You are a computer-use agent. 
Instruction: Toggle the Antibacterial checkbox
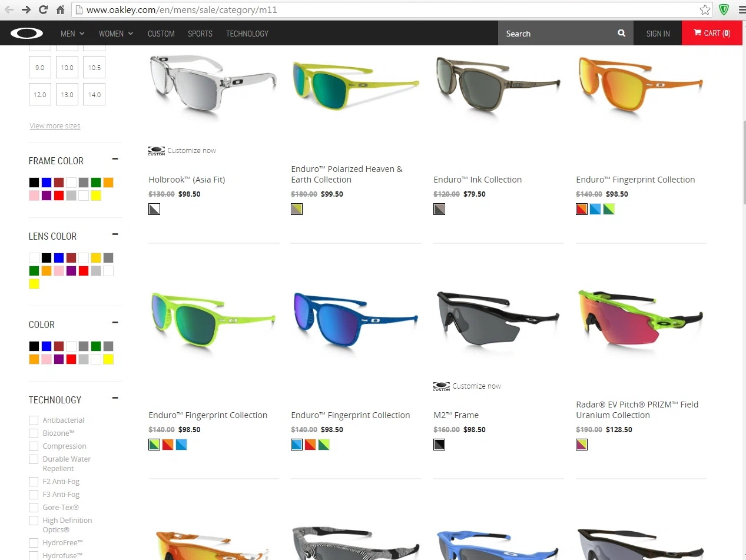point(34,420)
